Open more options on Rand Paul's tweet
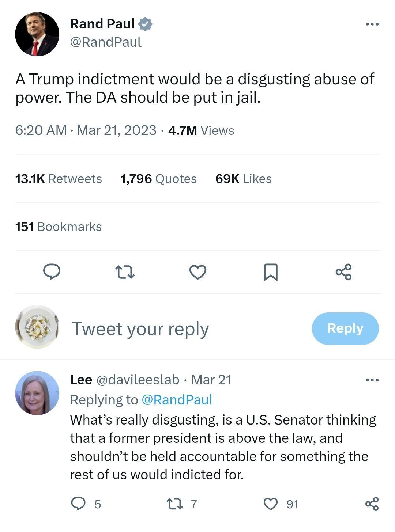 (x=372, y=24)
